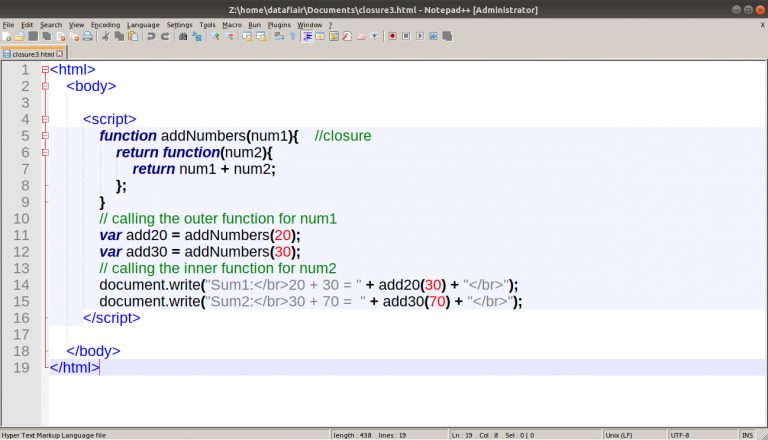Redo using the toolbar arrow icon

(x=165, y=36)
